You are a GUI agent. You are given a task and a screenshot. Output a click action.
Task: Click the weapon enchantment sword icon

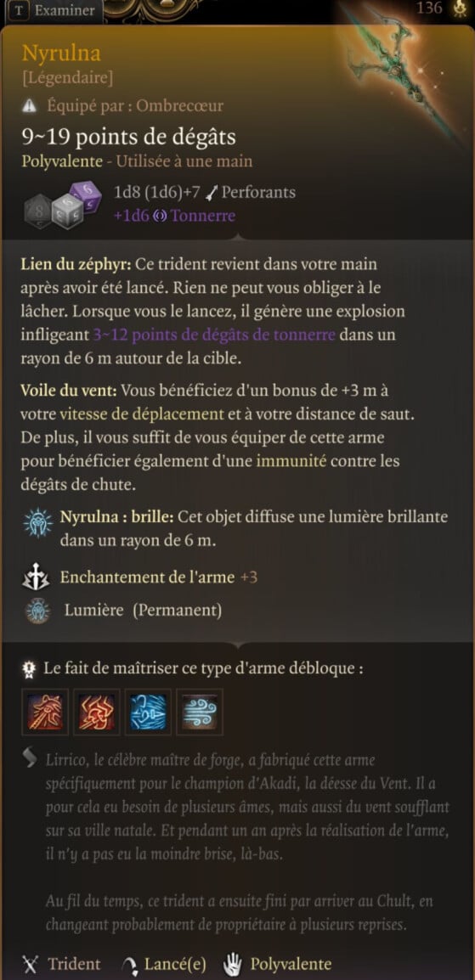click(37, 578)
